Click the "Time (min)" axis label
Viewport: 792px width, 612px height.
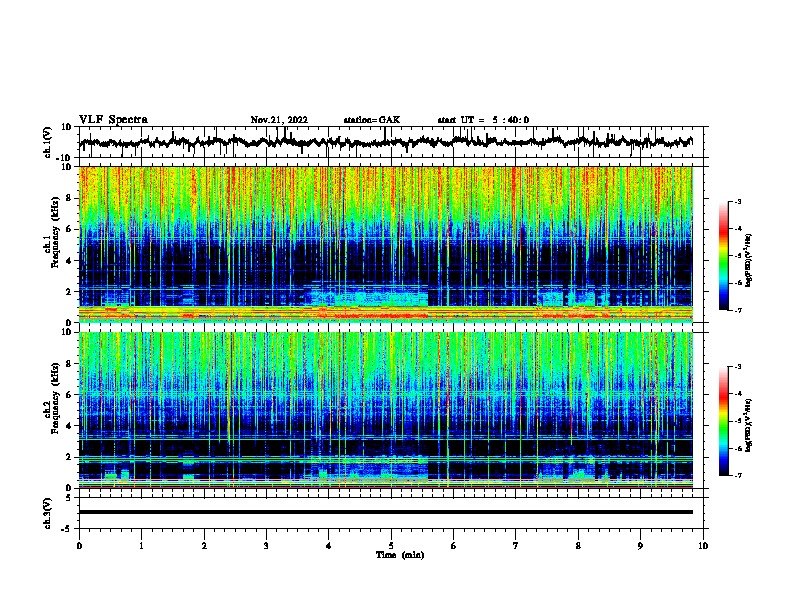[400, 555]
